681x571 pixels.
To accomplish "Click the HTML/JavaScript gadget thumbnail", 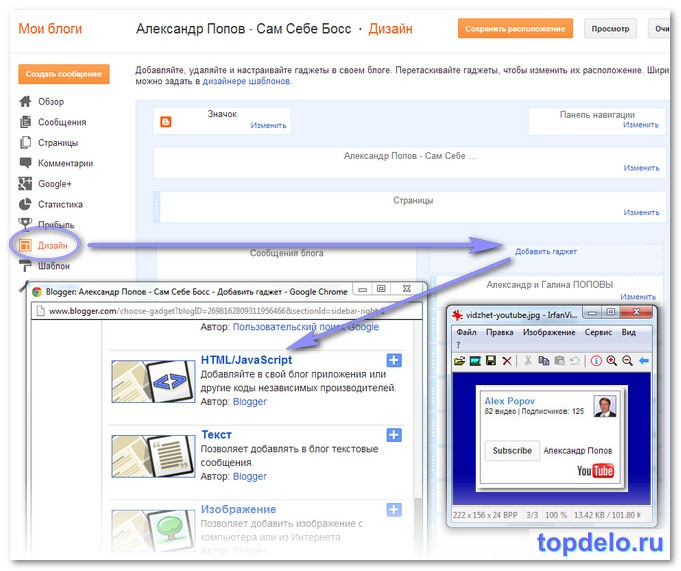I will coord(153,381).
